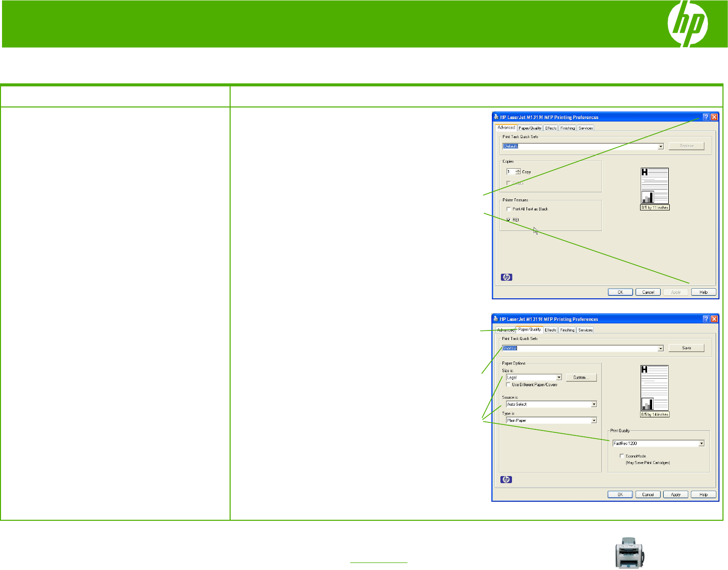Image resolution: width=728 pixels, height=570 pixels.
Task: Click the title-bar printer icon in the dialog showing Paper/Quality
Action: (495, 319)
